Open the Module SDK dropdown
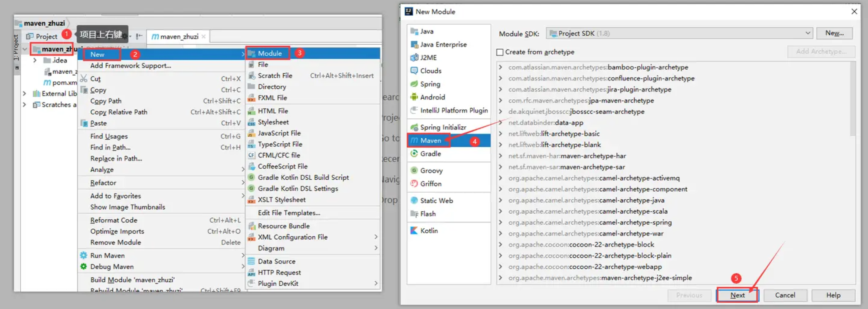The image size is (868, 309). click(x=679, y=33)
